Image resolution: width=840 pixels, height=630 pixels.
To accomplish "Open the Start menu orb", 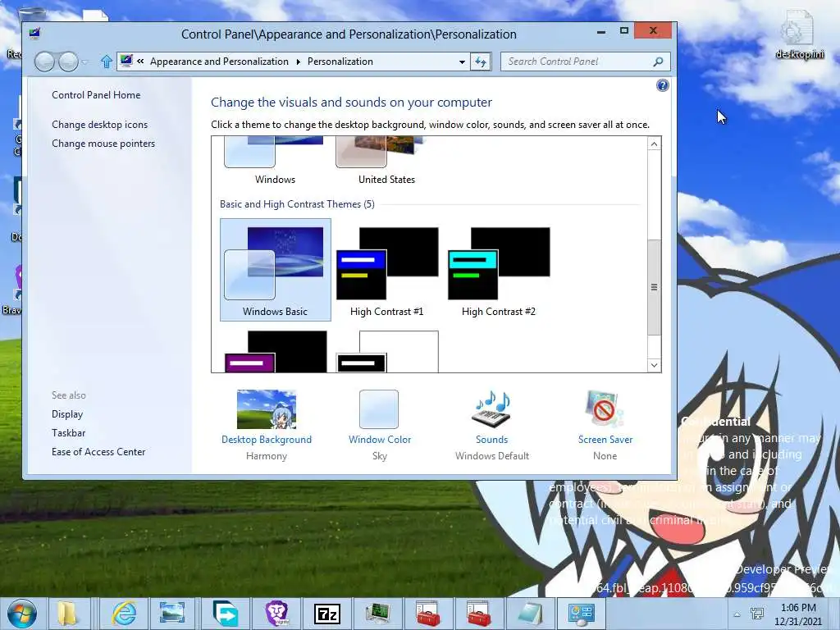I will tap(22, 614).
